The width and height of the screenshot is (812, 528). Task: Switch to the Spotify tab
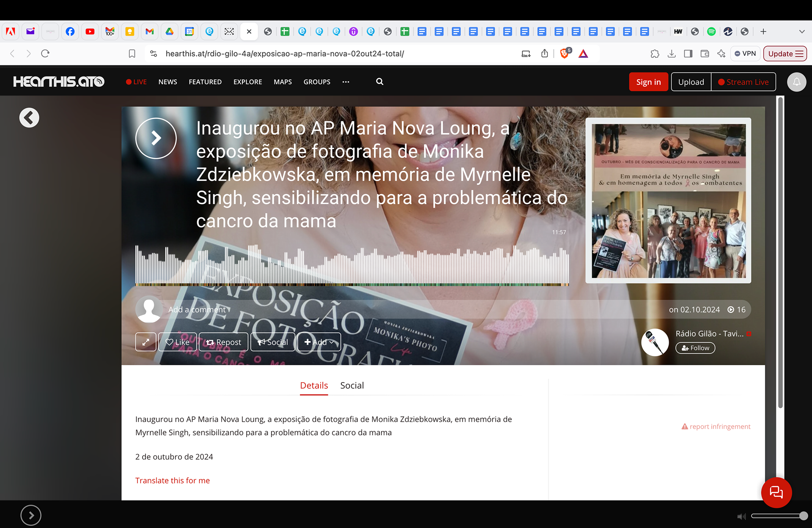click(711, 32)
